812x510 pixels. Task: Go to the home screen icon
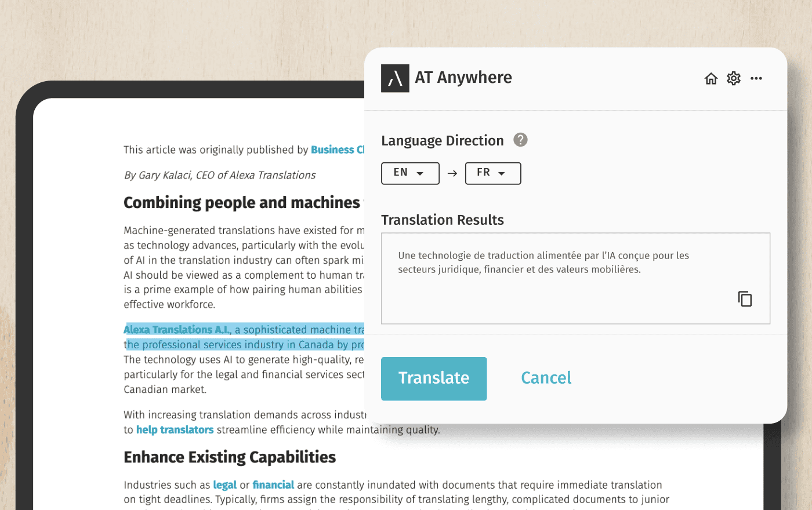pos(711,78)
